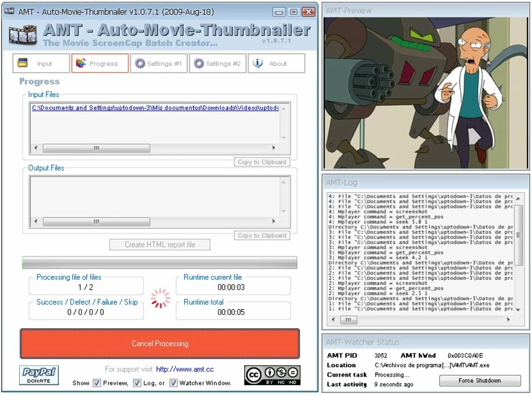This screenshot has height=396, width=532.
Task: Click the gear icon on Settings #1
Action: pos(140,63)
